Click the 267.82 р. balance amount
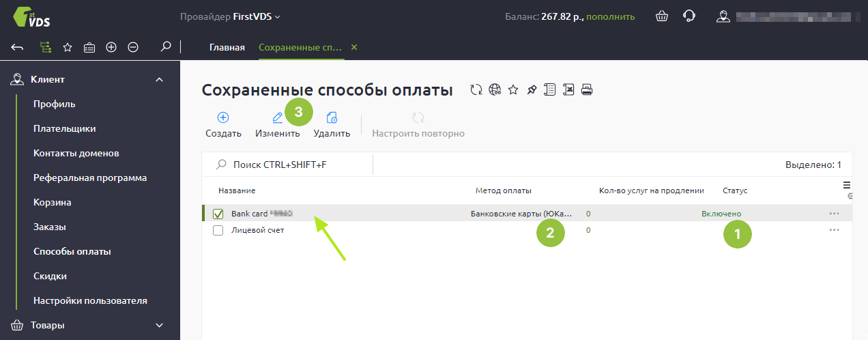The image size is (868, 340). click(562, 16)
